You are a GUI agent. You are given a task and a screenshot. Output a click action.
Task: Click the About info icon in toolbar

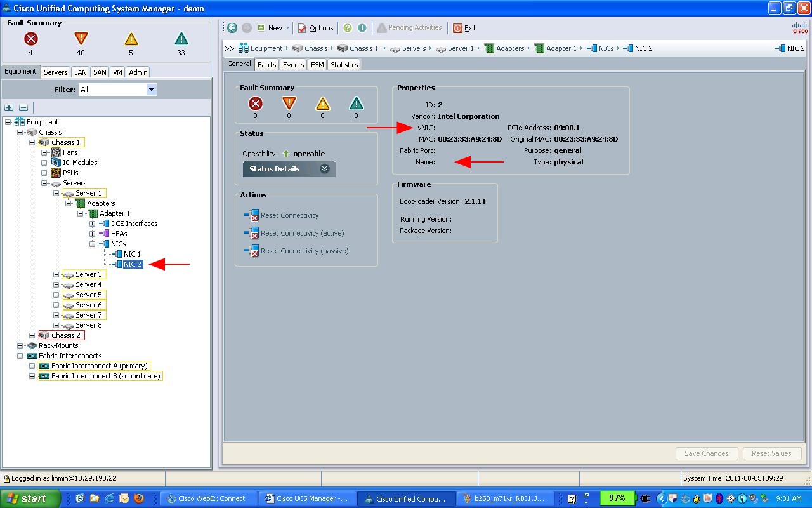click(362, 28)
